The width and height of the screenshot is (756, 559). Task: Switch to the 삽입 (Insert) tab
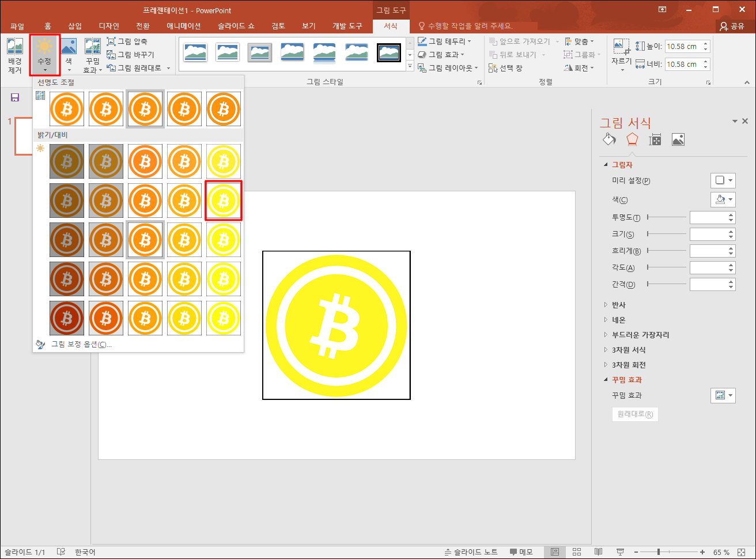pyautogui.click(x=75, y=26)
